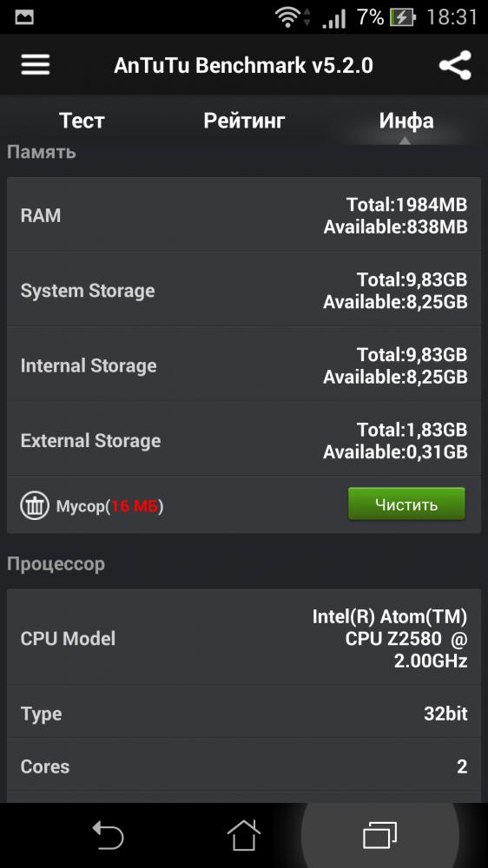Select the External Storage row
The width and height of the screenshot is (488, 868).
pyautogui.click(x=244, y=439)
